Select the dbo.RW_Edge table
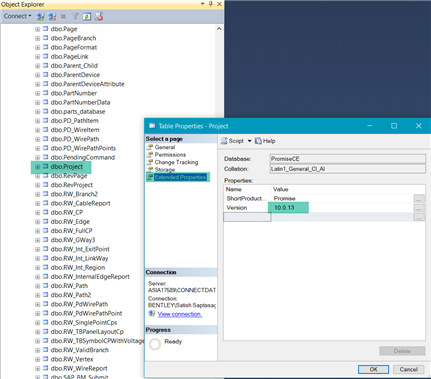 (70, 222)
